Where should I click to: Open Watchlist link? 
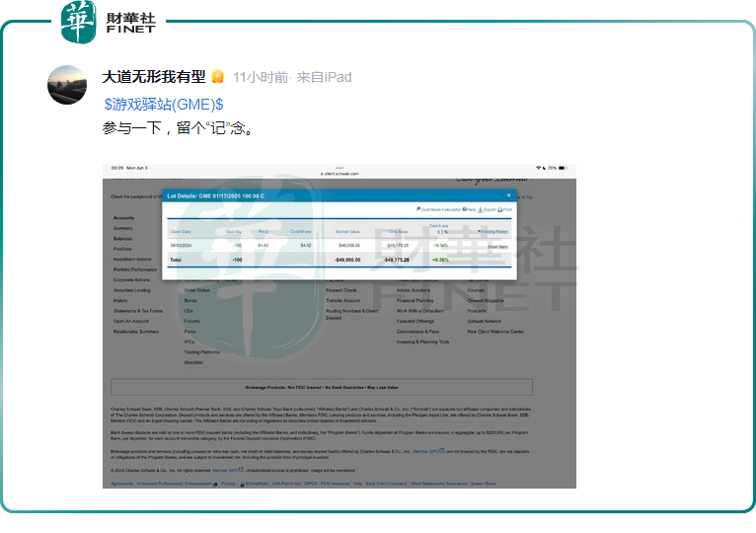coord(193,362)
